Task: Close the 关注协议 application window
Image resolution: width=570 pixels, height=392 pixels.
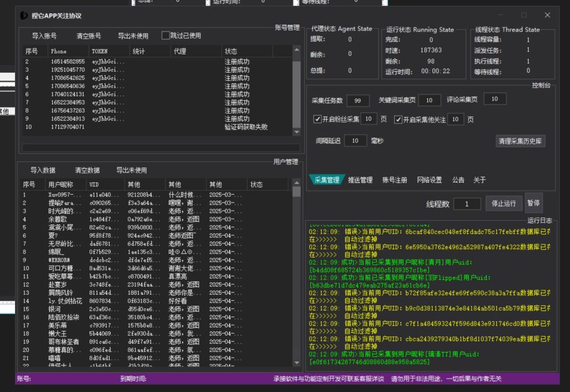Action: tap(547, 15)
